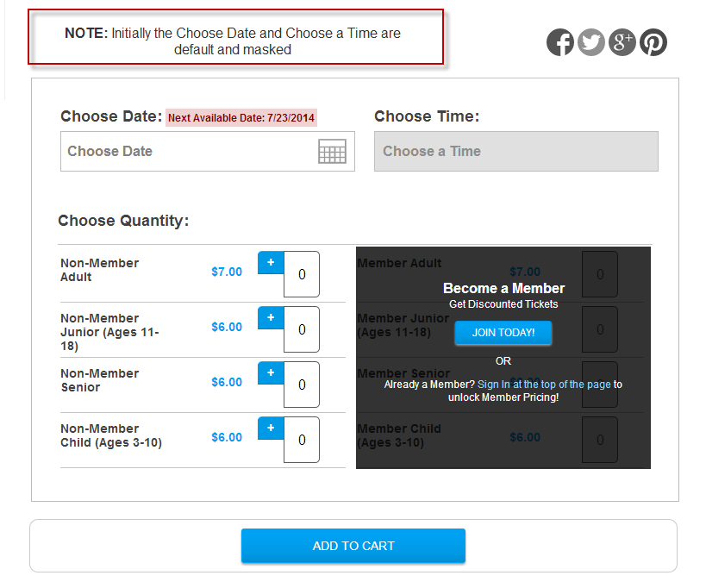Screen dimensions: 706x588
Task: Focus the Non-Member Child quantity field
Action: click(x=302, y=440)
